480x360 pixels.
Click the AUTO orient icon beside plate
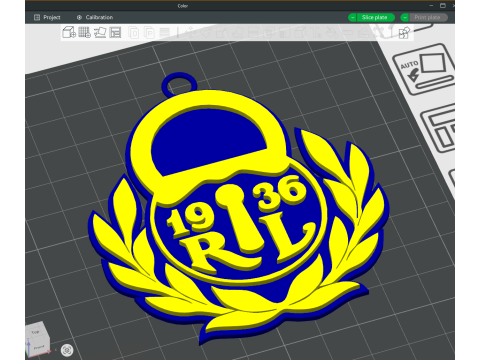point(425,69)
